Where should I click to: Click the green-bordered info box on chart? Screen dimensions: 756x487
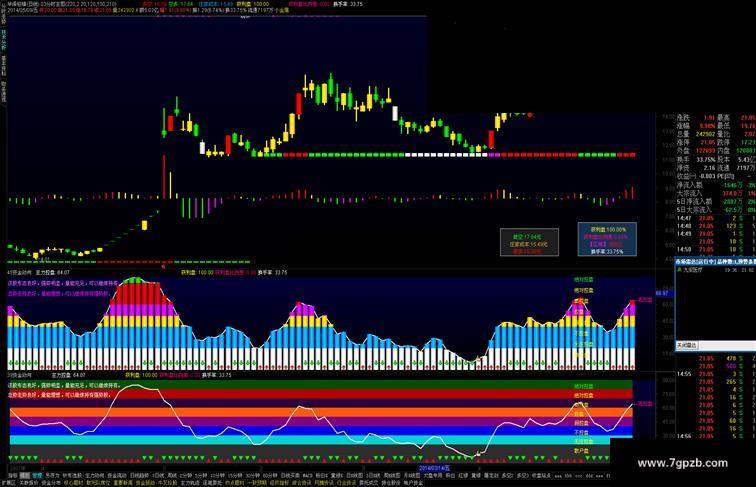click(x=529, y=242)
